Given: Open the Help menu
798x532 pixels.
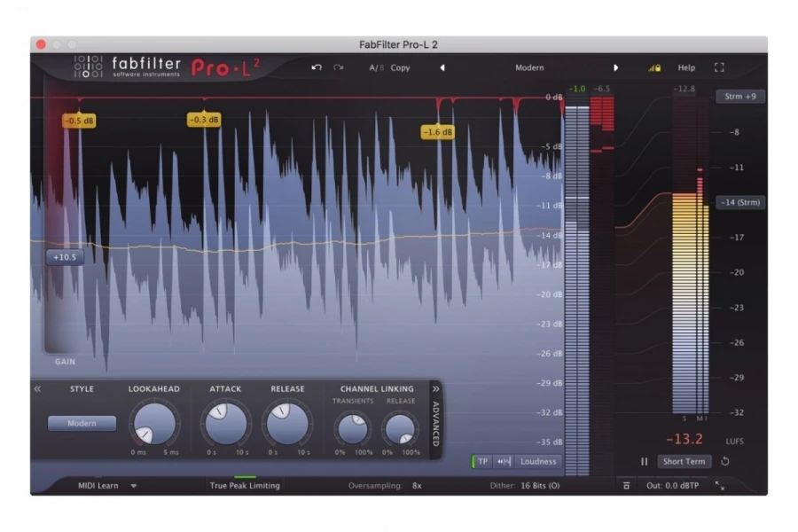Looking at the screenshot, I should (686, 67).
